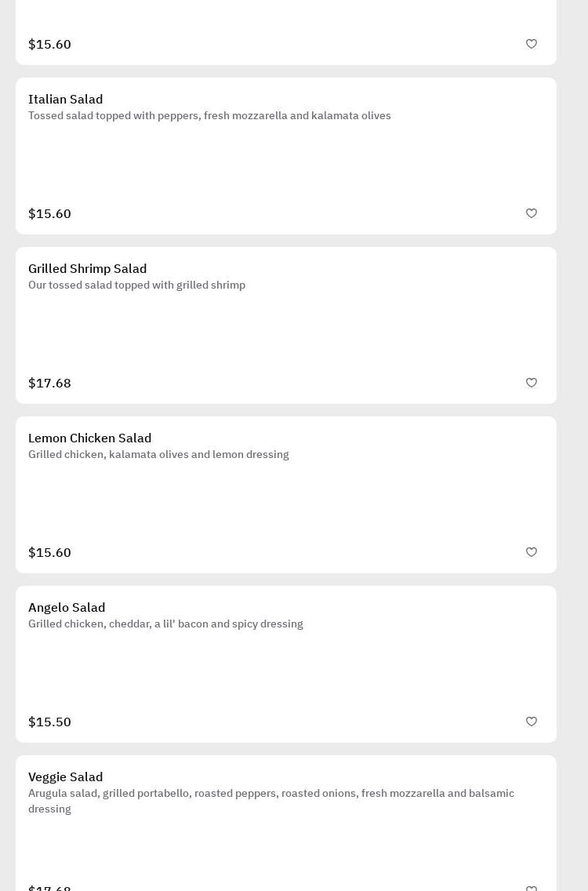This screenshot has width=588, height=891.
Task: Select the 'topped with grilled shrimp' description
Action: coord(136,285)
